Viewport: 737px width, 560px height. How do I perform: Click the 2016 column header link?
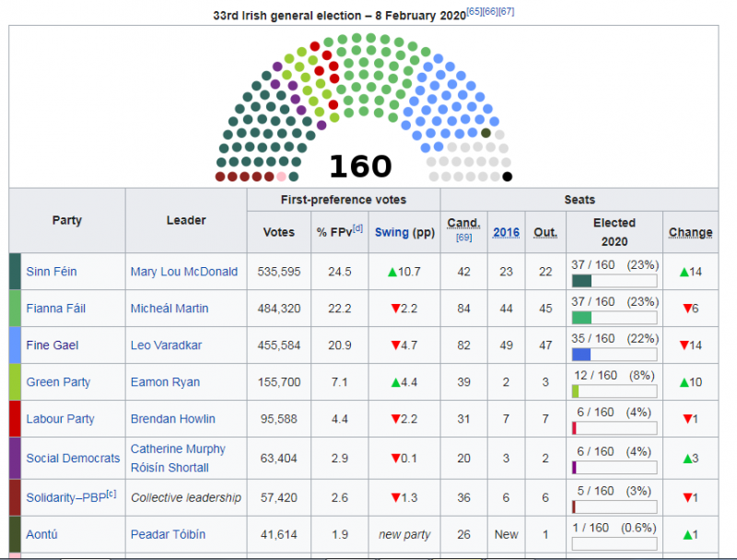[x=506, y=232]
